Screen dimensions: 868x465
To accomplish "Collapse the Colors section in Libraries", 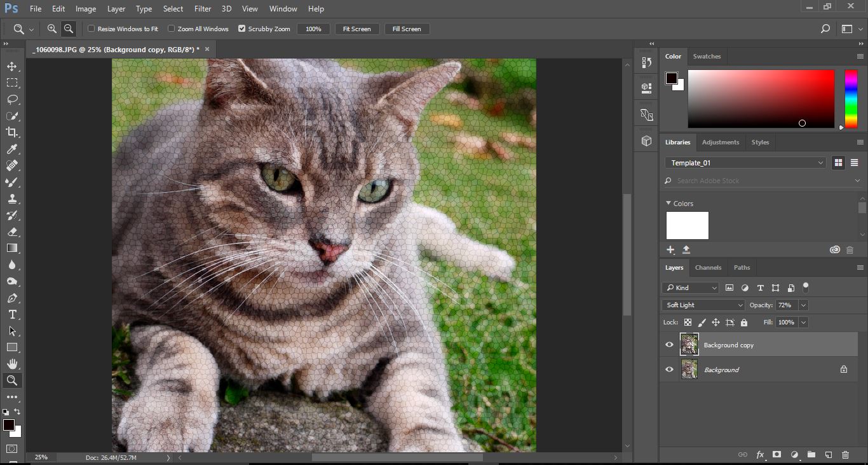I will tap(668, 204).
